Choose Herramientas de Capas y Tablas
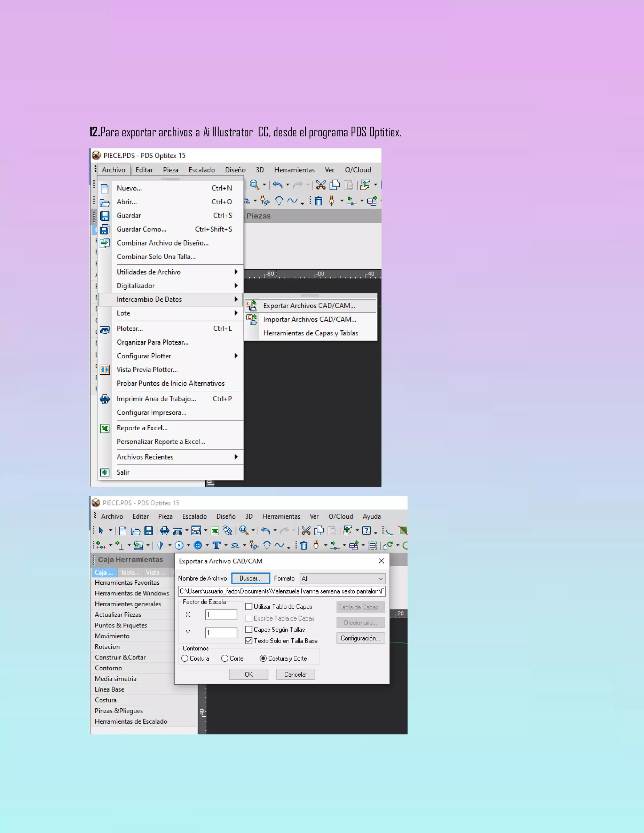644x833 pixels. [x=310, y=333]
